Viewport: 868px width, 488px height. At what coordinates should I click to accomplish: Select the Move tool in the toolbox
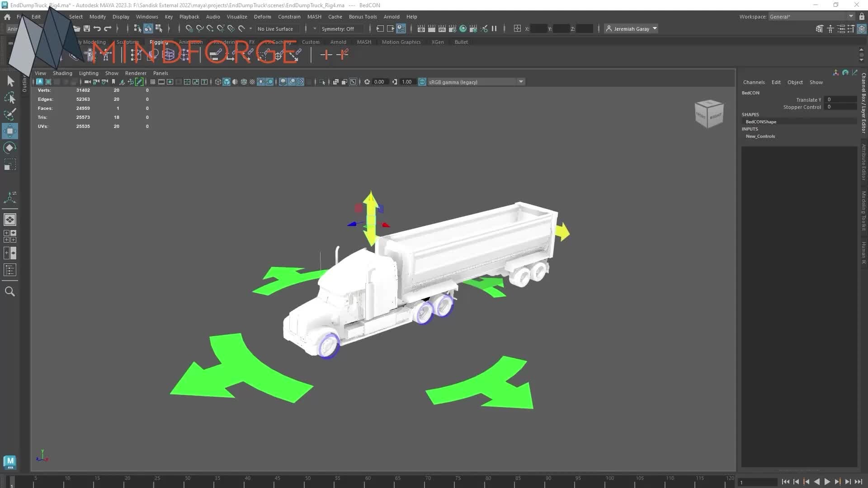10,131
